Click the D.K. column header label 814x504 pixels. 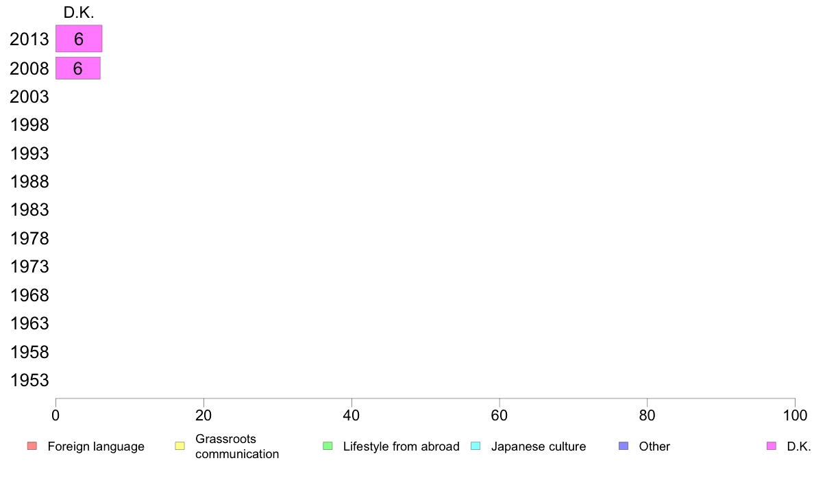(79, 12)
